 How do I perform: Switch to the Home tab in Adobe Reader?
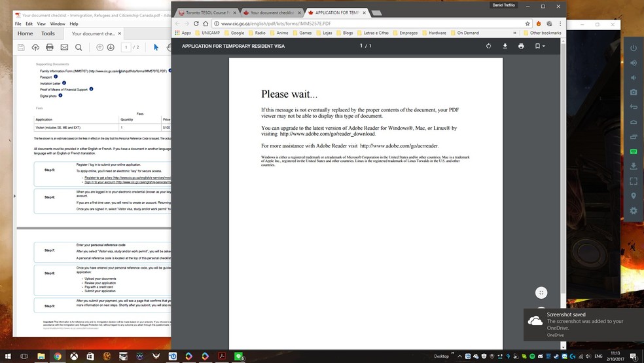[25, 33]
